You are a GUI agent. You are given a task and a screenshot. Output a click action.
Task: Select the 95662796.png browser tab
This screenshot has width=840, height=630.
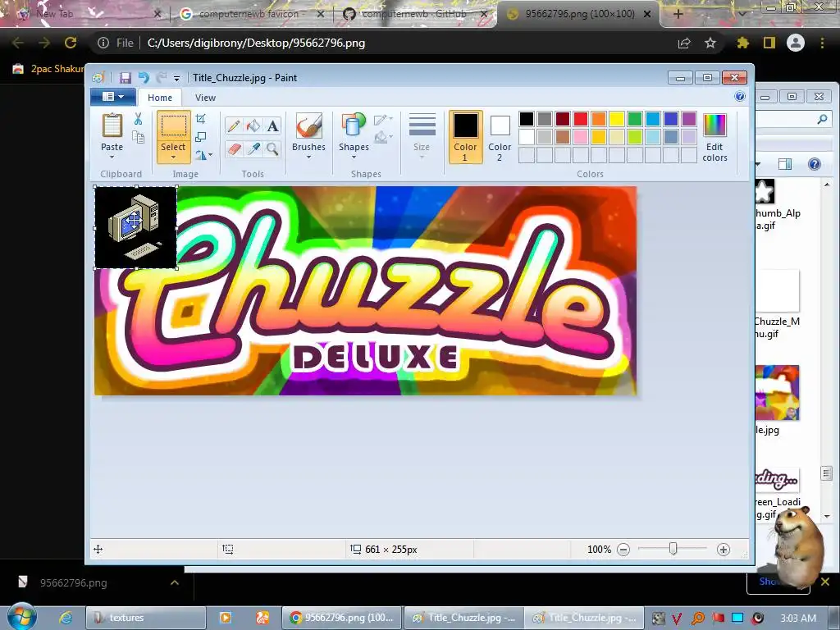[x=580, y=14]
